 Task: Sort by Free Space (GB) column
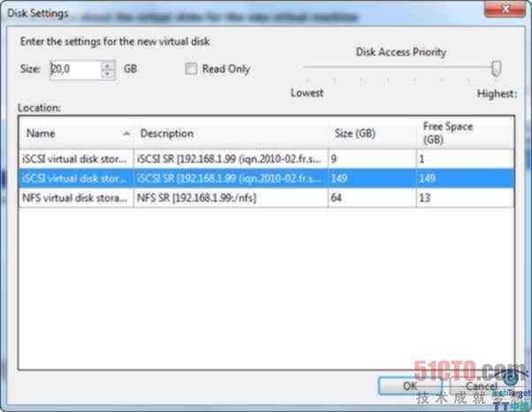(463, 133)
